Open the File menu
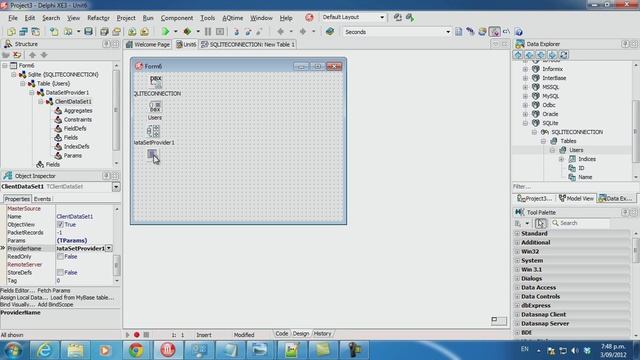The image size is (640, 360). click(13, 18)
